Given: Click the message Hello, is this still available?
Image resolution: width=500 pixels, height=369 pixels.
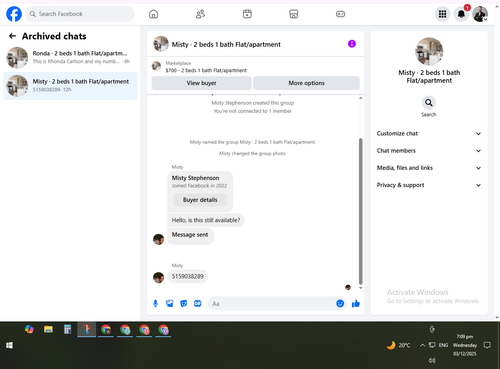Looking at the screenshot, I should [206, 220].
